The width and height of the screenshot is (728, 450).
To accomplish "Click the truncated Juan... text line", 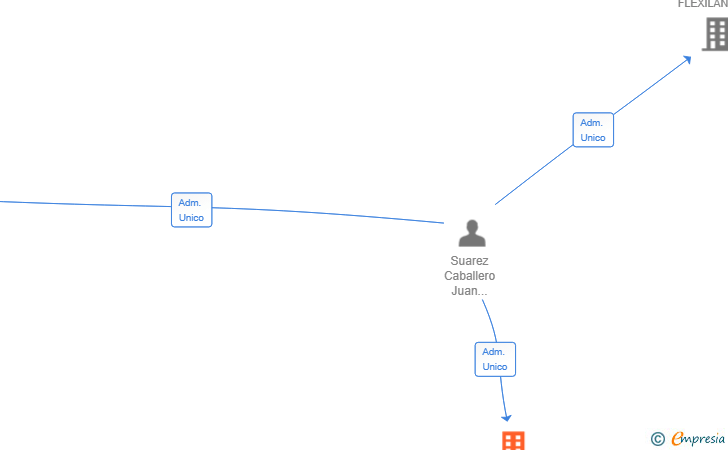I will tap(469, 291).
